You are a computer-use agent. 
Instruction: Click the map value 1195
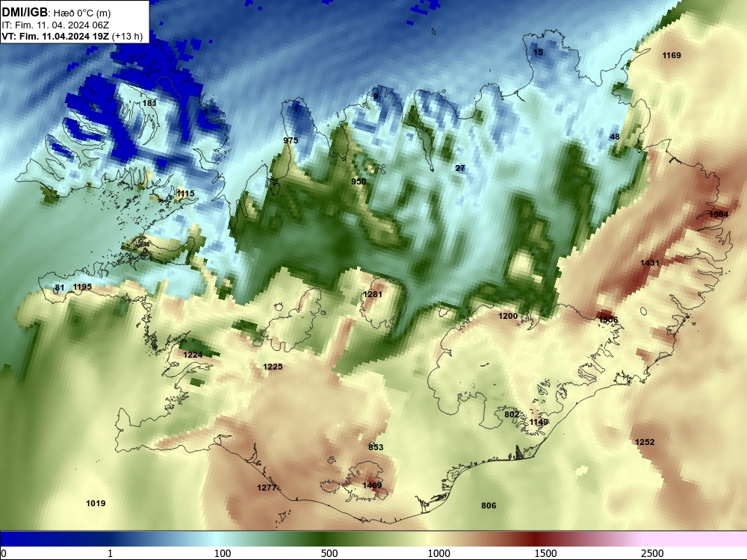(82, 287)
